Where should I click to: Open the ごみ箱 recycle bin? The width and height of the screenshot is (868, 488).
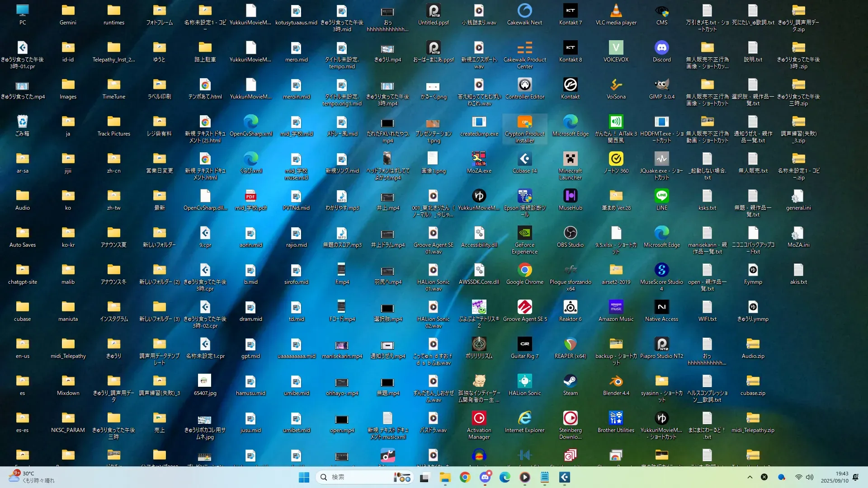click(22, 122)
